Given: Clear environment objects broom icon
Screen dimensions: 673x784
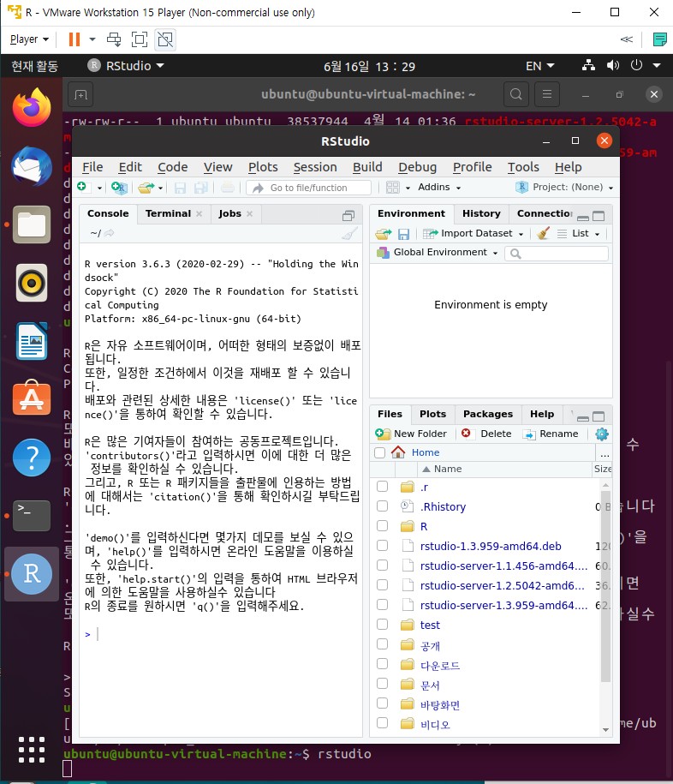Looking at the screenshot, I should coord(543,233).
